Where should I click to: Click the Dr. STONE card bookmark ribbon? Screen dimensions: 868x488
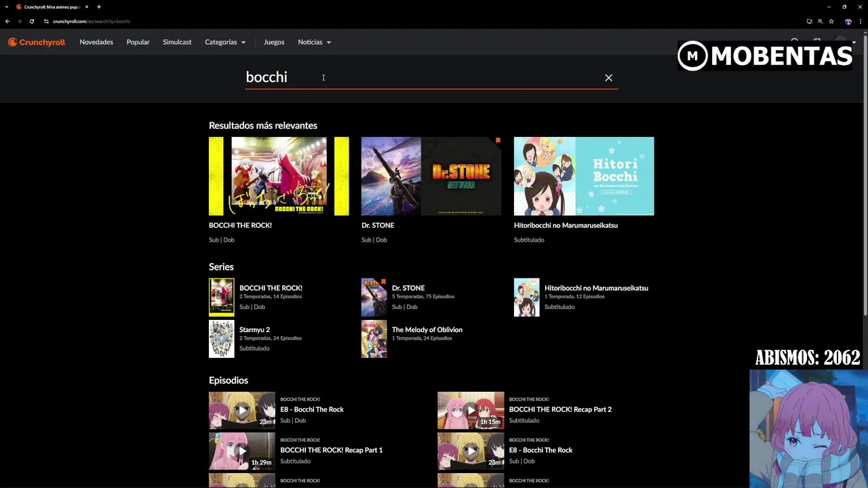(x=498, y=140)
